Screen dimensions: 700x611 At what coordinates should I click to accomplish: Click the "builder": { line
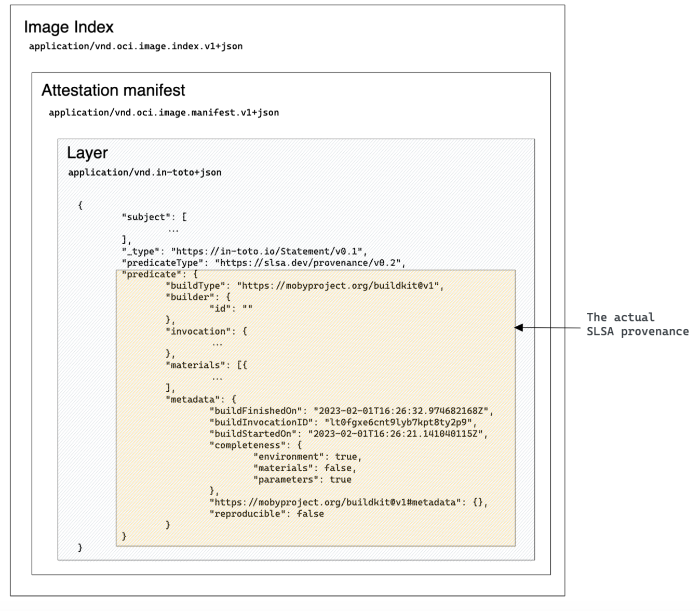[x=198, y=297]
